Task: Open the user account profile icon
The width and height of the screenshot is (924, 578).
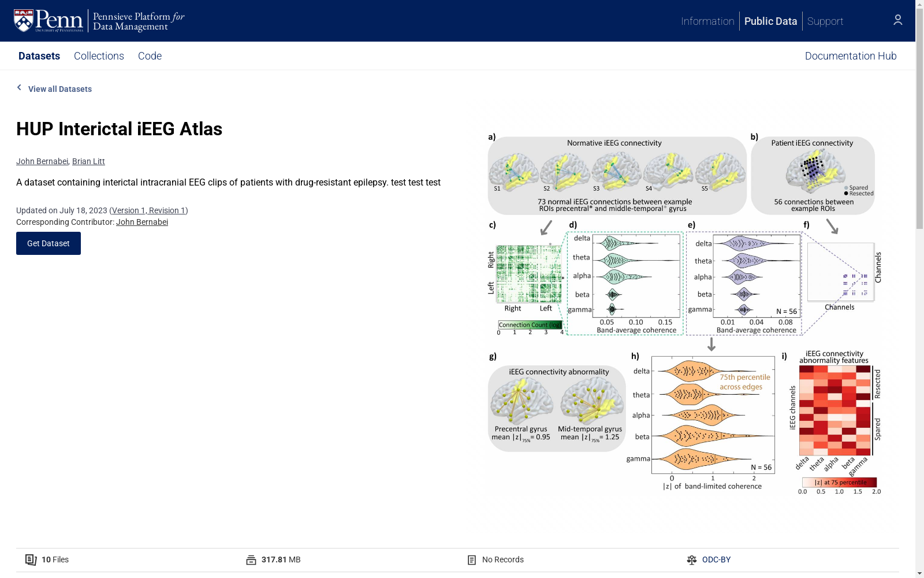Action: [897, 20]
